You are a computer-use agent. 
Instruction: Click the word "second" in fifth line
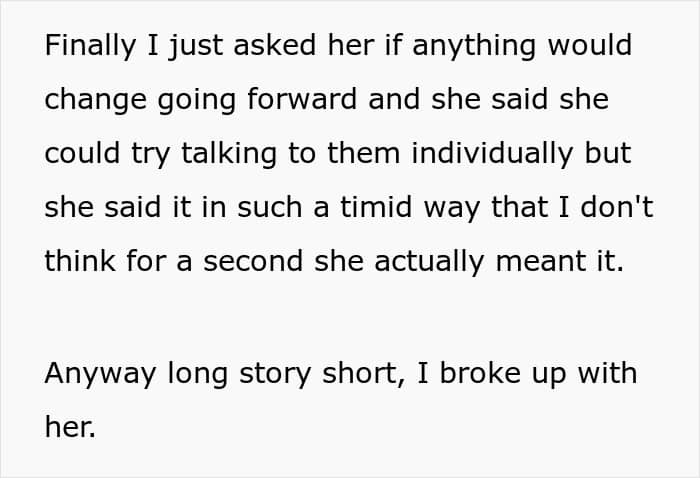click(x=253, y=261)
